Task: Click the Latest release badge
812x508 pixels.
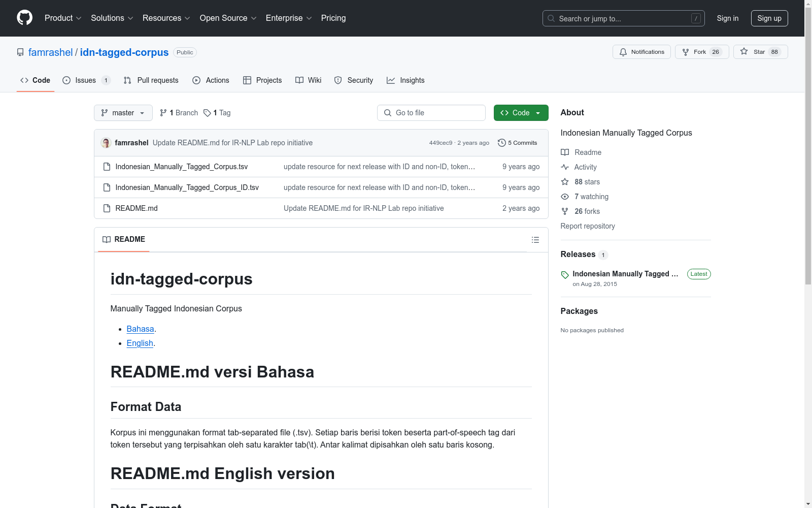Action: click(699, 274)
